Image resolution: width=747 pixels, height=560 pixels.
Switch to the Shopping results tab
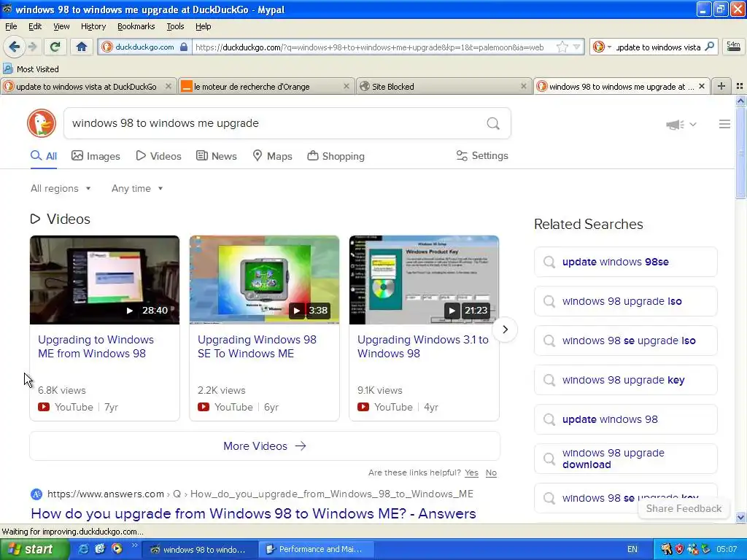(336, 156)
